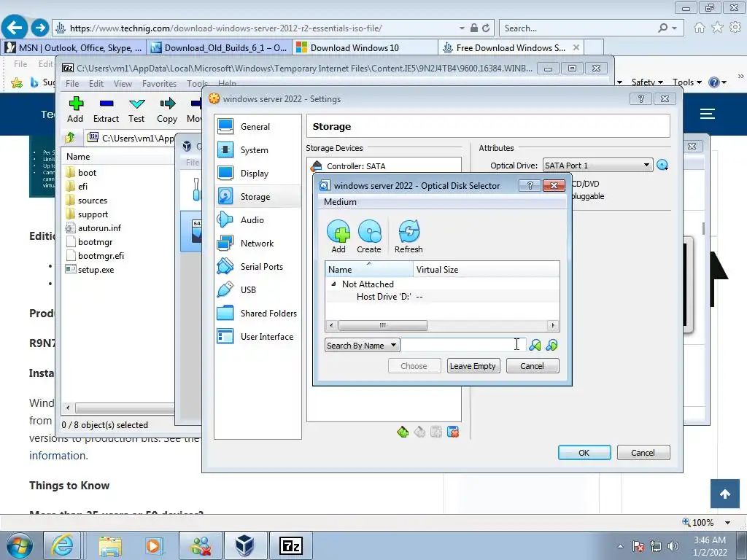Open Internet Explorer from taskbar
Viewport: 747px width, 560px height.
tap(63, 545)
